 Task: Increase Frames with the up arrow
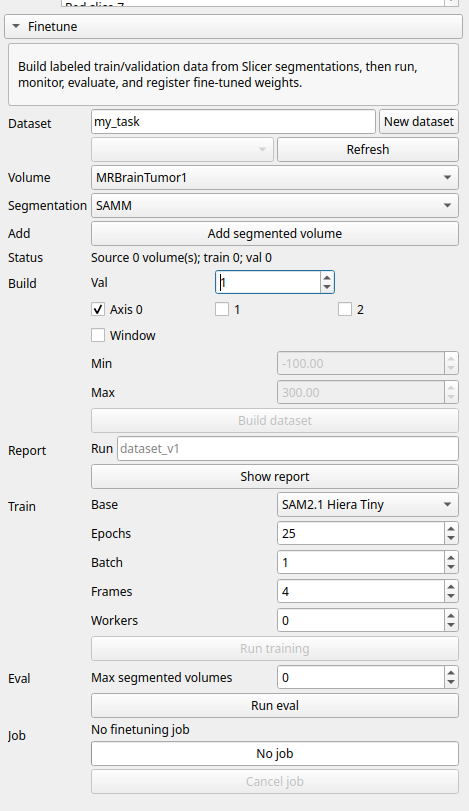coord(451,586)
